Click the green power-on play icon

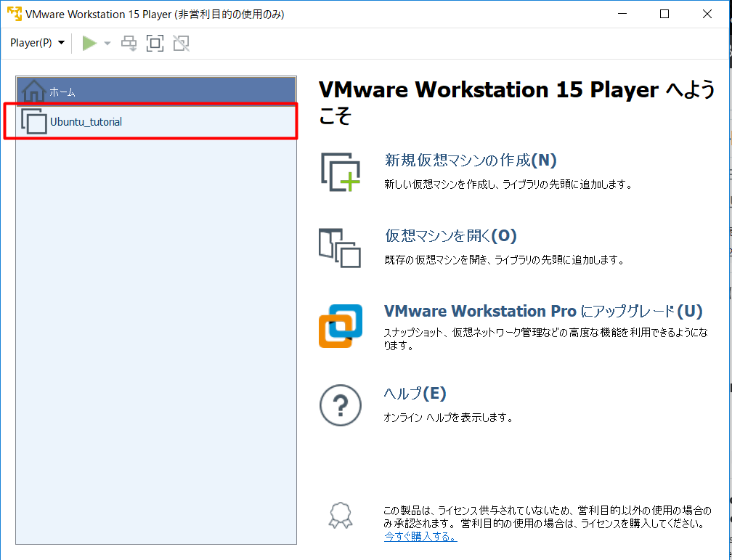click(89, 43)
